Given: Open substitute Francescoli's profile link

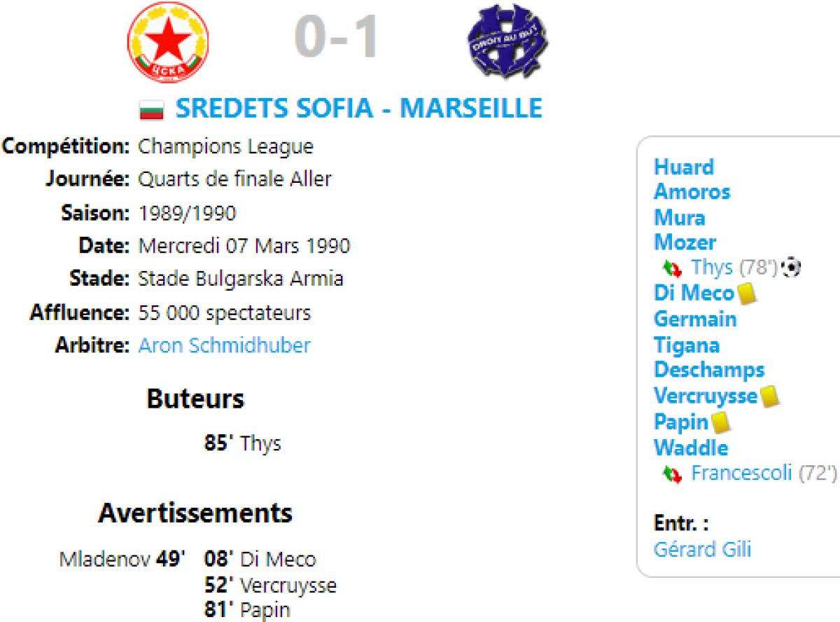Looking at the screenshot, I should [742, 473].
